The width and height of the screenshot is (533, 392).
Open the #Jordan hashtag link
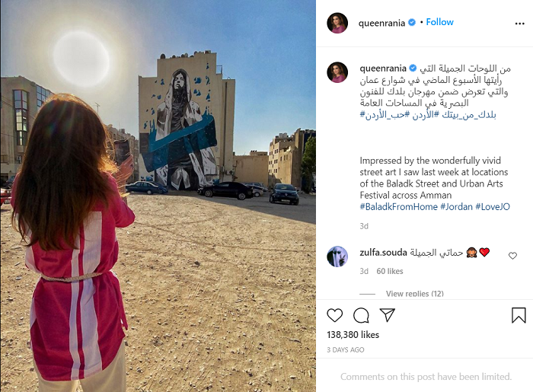pos(457,206)
